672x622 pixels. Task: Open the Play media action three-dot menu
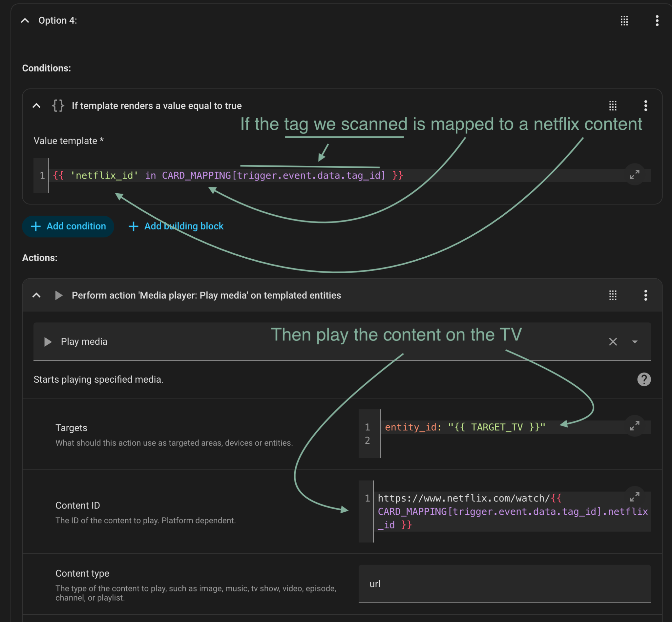coord(645,295)
